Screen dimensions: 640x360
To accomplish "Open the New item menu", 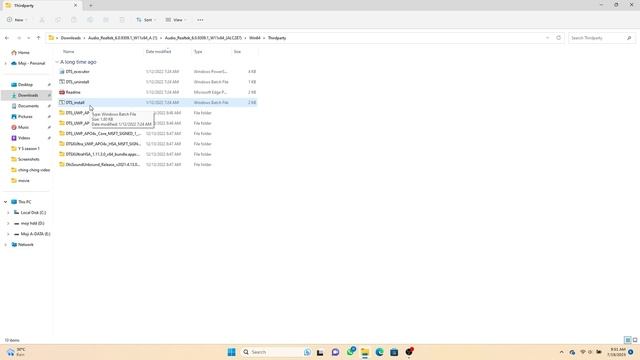I will pyautogui.click(x=17, y=20).
